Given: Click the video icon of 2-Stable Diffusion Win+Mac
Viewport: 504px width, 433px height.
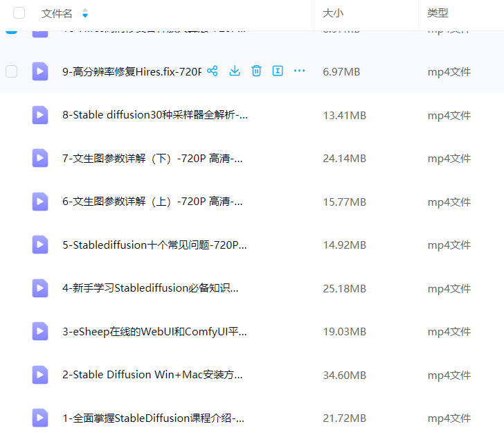Looking at the screenshot, I should pos(40,375).
